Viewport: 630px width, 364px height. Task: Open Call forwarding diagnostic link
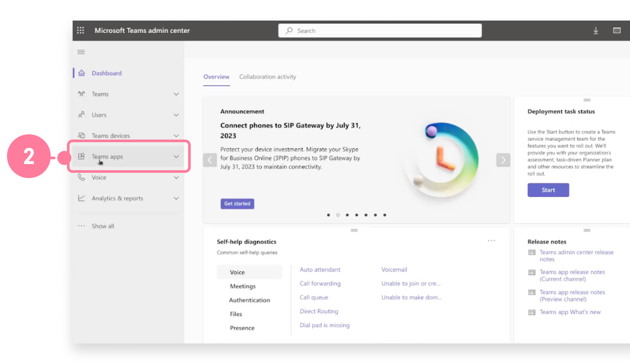[320, 283]
